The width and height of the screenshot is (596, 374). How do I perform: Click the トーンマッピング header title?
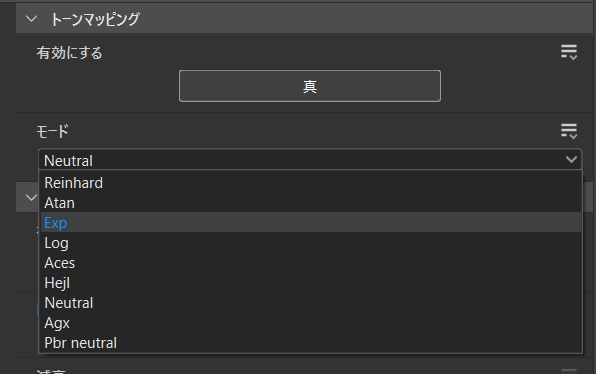tap(95, 19)
